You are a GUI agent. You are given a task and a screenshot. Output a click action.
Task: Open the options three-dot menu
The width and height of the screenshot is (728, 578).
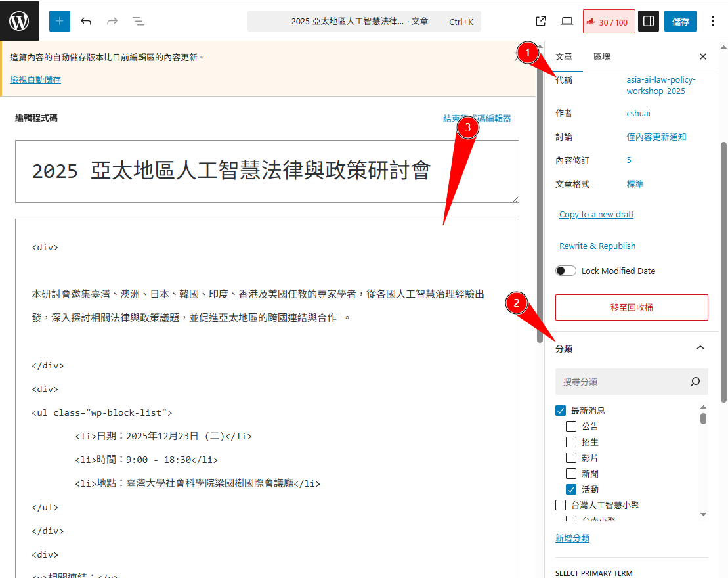[713, 21]
